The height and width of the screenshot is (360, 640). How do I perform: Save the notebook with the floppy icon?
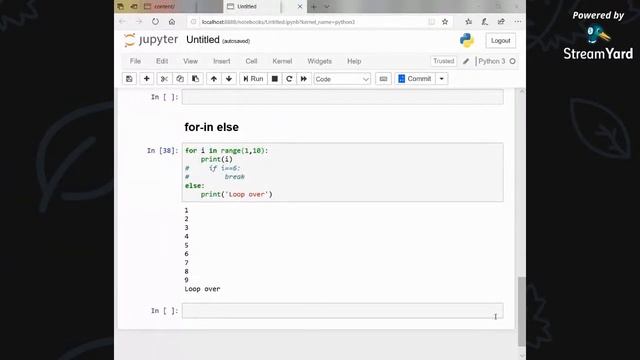pyautogui.click(x=129, y=79)
